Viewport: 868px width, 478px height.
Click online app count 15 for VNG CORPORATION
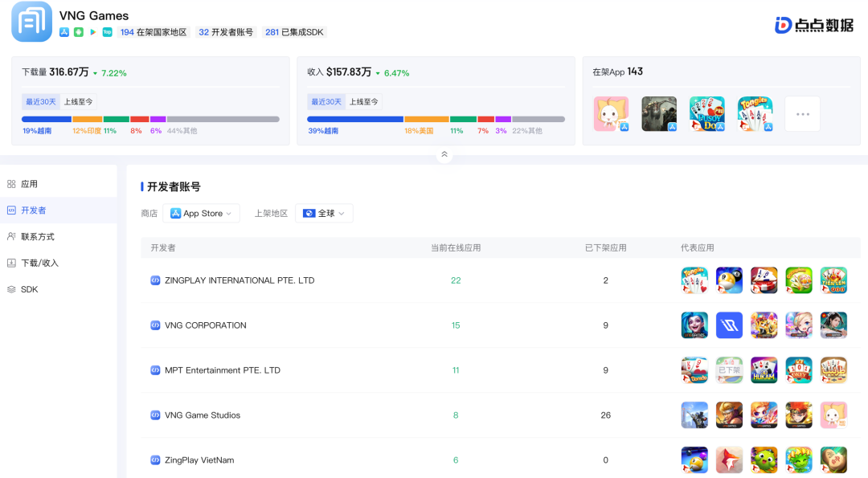pos(456,325)
